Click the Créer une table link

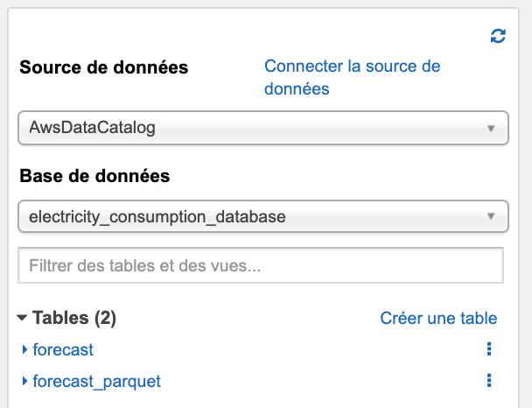[438, 319]
